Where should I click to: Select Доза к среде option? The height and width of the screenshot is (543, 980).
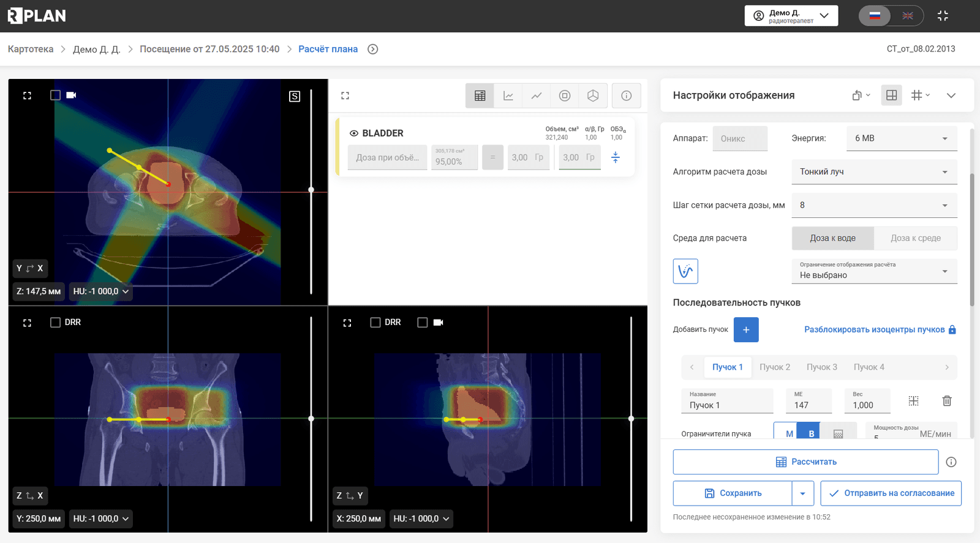[916, 238]
